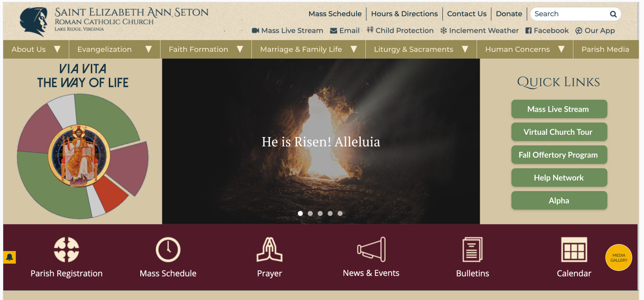This screenshot has height=300, width=644.
Task: Switch to the last carousel slide dot
Action: (x=340, y=213)
